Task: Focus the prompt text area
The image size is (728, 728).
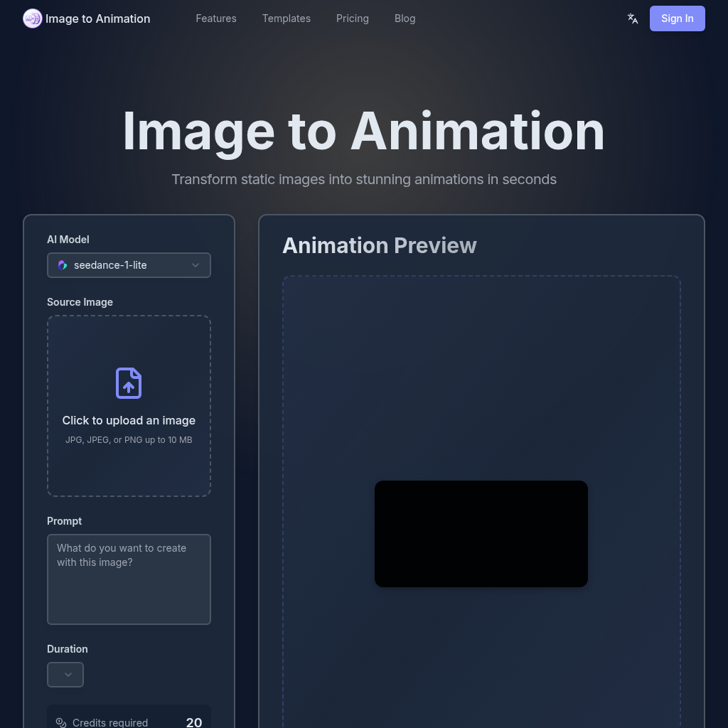Action: click(x=129, y=579)
